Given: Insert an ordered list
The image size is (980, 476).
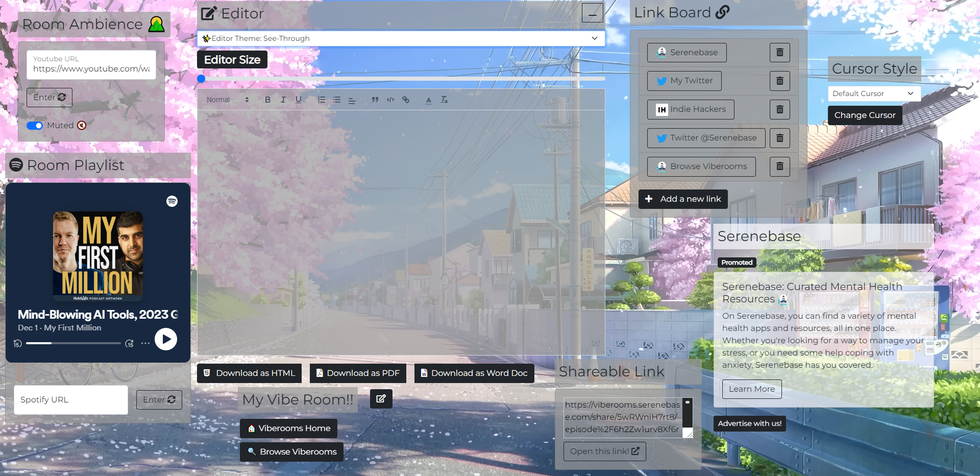Looking at the screenshot, I should (321, 100).
